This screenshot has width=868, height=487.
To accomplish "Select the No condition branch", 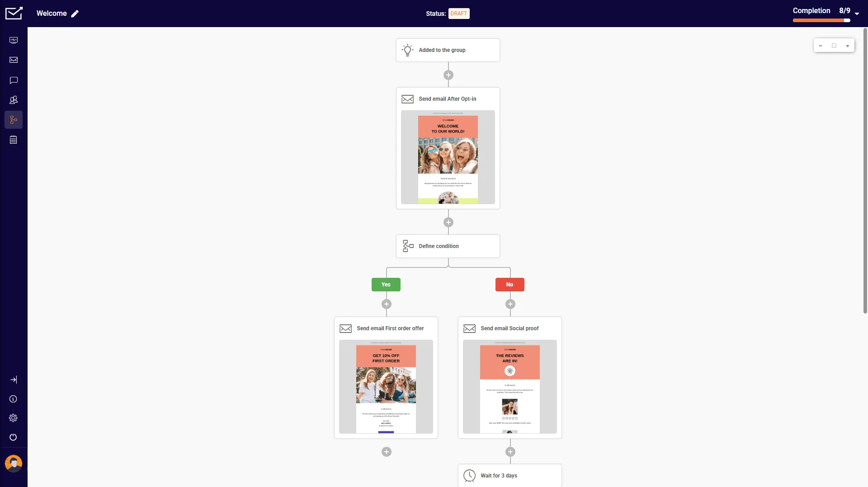I will pos(509,285).
